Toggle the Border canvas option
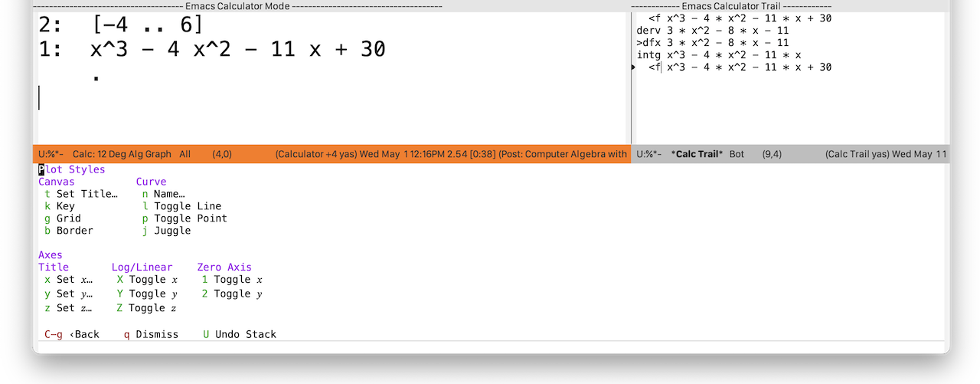 pos(69,231)
